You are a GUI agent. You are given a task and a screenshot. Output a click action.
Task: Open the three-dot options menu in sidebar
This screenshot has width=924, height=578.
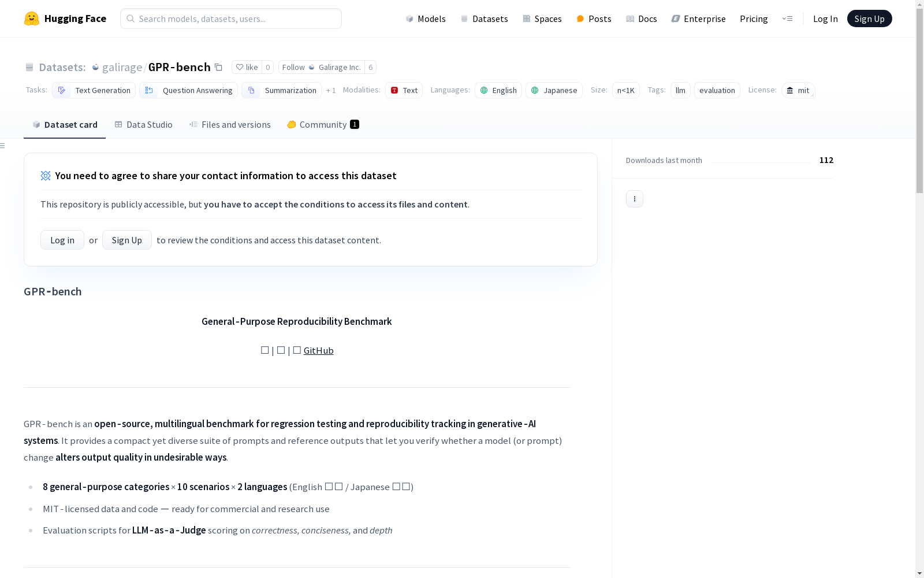(635, 199)
